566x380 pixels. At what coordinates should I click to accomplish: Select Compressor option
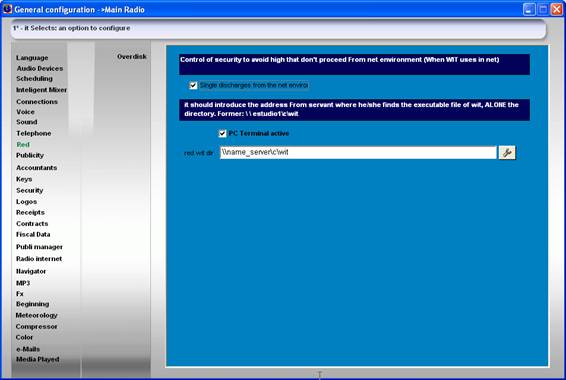coord(36,327)
